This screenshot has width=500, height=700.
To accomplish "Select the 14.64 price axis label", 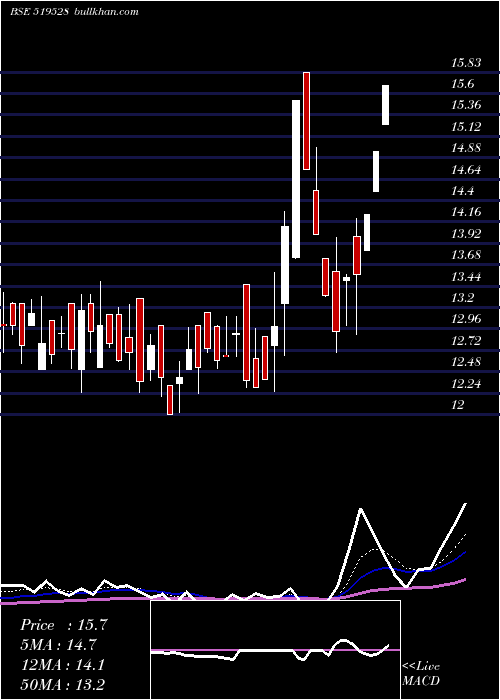I will coord(466,170).
